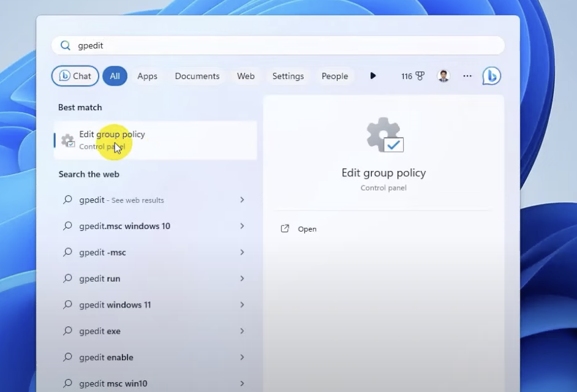Click search icon beside 'gpedit msc win10'
The image size is (577, 392).
pos(67,383)
